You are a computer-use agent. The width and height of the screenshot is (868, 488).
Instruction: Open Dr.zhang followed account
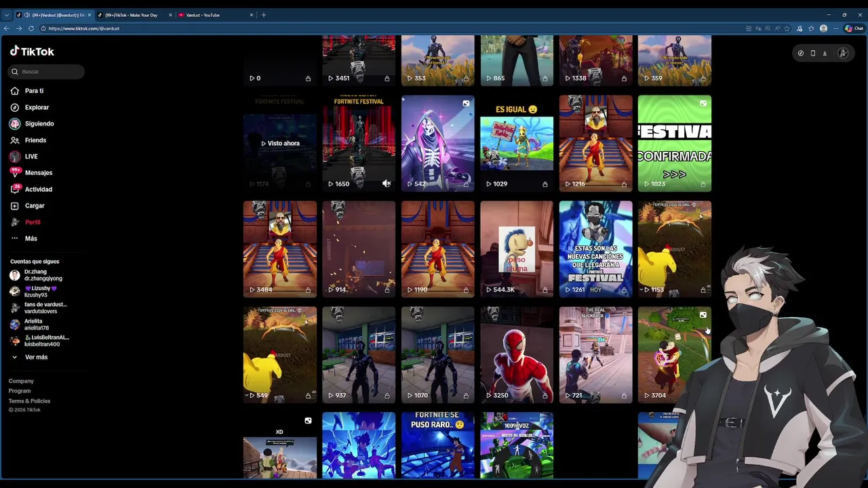coord(37,275)
